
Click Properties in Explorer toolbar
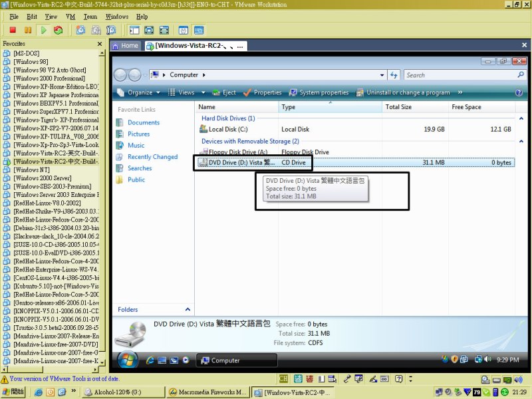262,92
